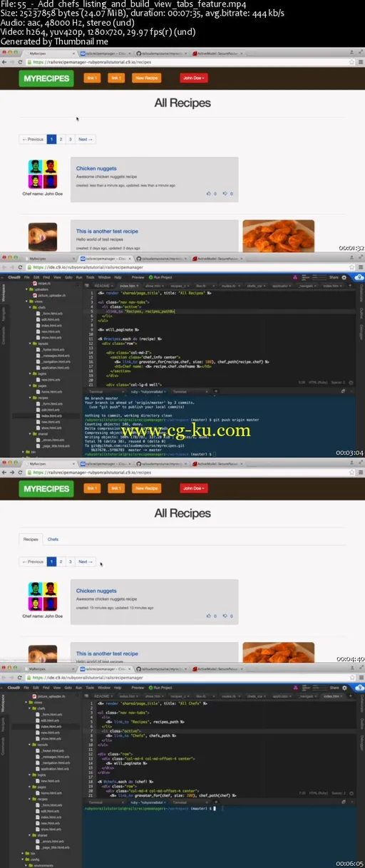Click Preview in the 00:03:04 Cloud9 frame
The image size is (365, 868).
138,277
